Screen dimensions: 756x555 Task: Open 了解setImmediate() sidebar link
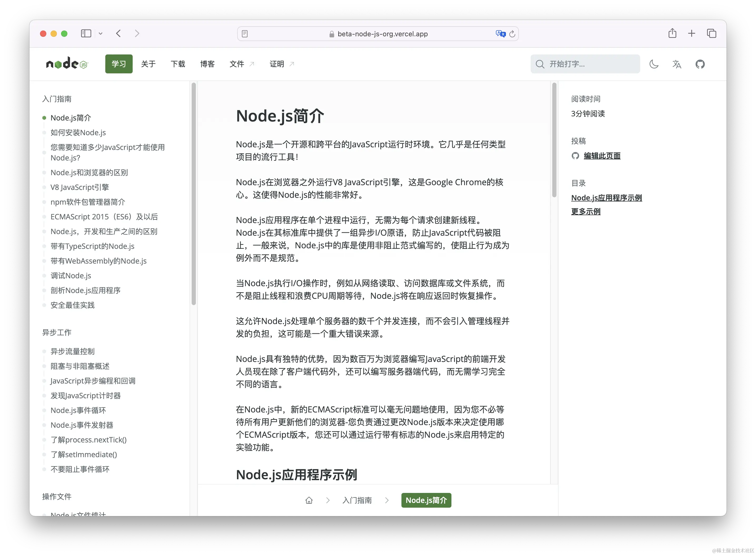(x=84, y=455)
